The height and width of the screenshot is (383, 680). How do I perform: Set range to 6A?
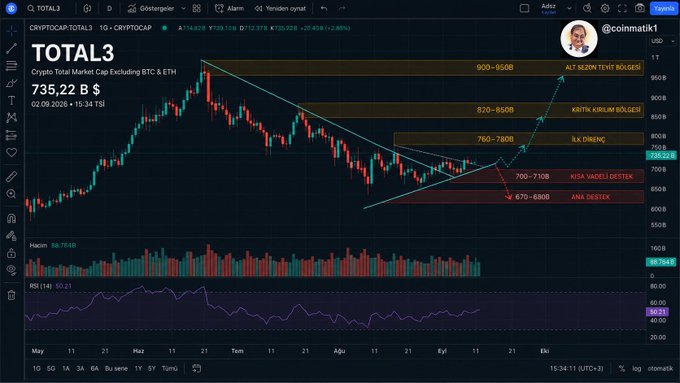point(95,368)
